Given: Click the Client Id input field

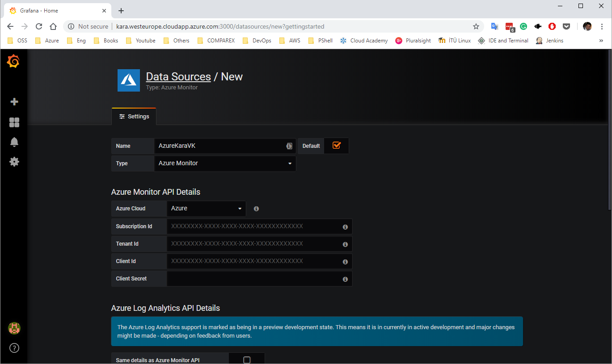Looking at the screenshot, I should coord(259,261).
